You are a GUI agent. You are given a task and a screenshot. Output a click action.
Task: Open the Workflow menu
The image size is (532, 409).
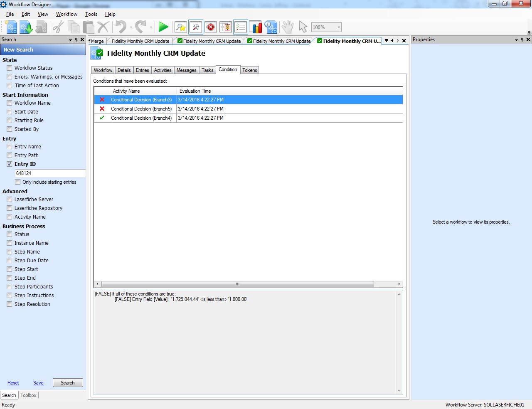(66, 14)
